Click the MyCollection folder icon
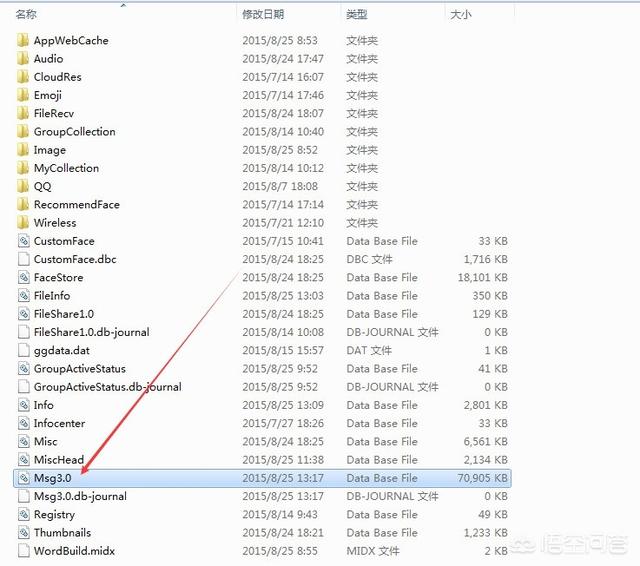This screenshot has height=566, width=640. pos(23,168)
